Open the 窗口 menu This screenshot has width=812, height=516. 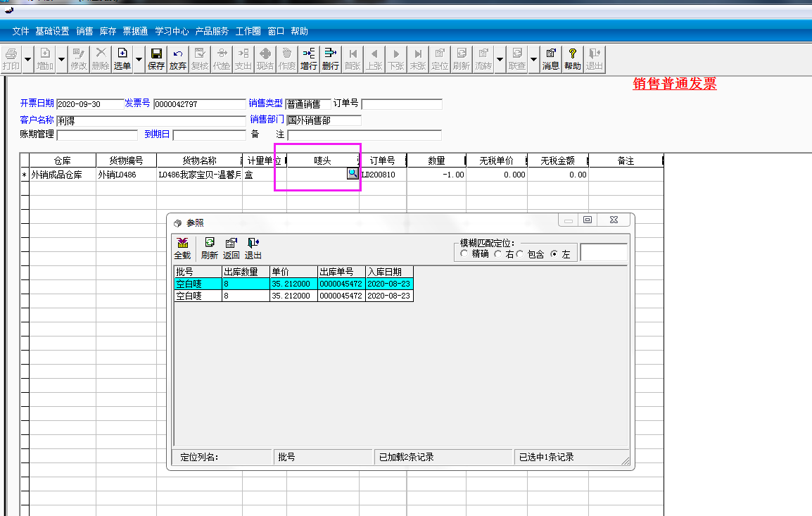tap(276, 31)
